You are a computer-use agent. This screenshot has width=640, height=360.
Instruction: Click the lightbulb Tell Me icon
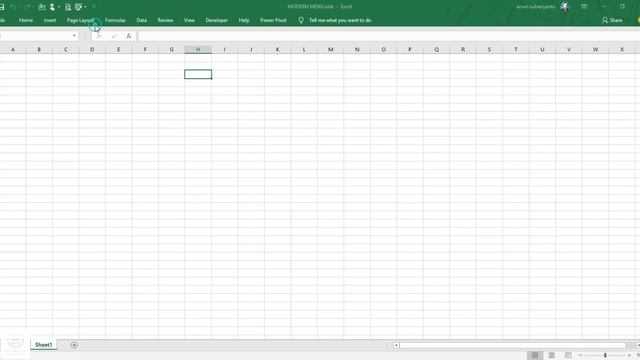(301, 20)
